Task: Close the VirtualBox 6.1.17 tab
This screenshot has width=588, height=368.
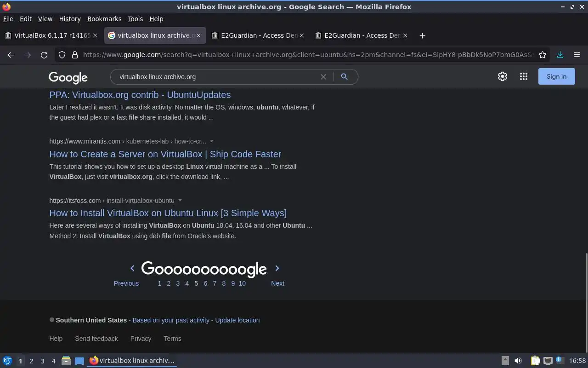Action: (x=95, y=35)
